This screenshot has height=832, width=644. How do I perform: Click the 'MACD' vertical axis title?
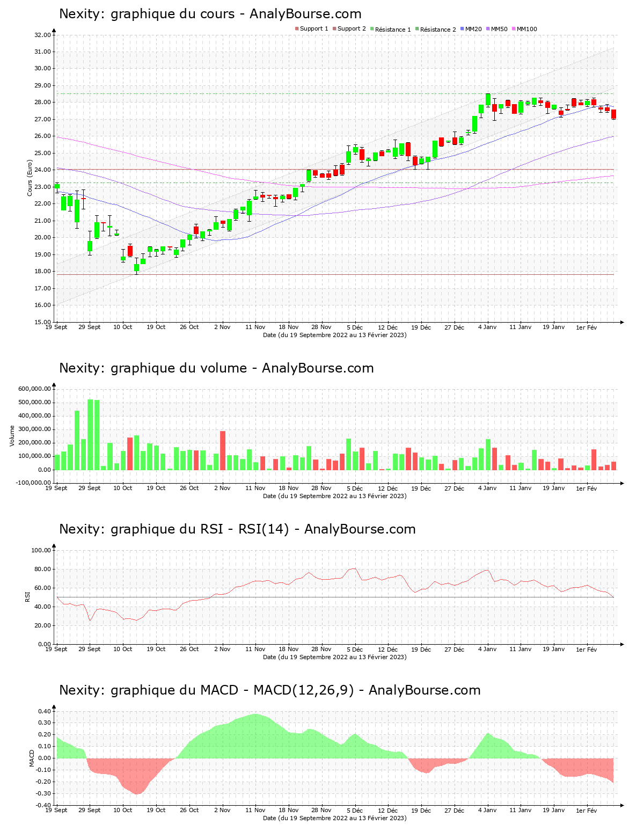(32, 758)
